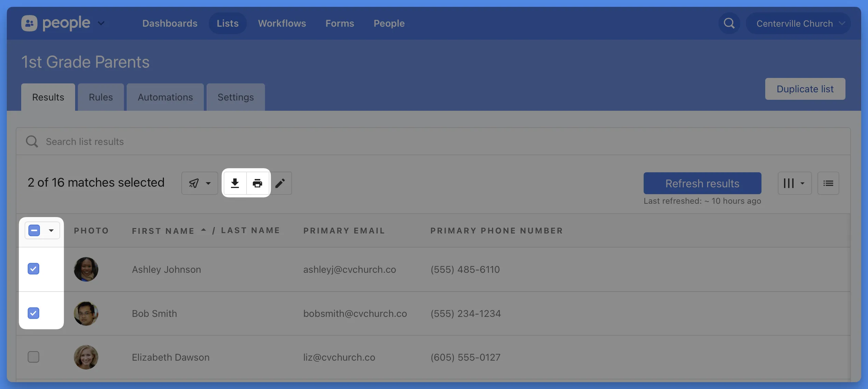
Task: Click the list view lines icon
Action: (828, 183)
